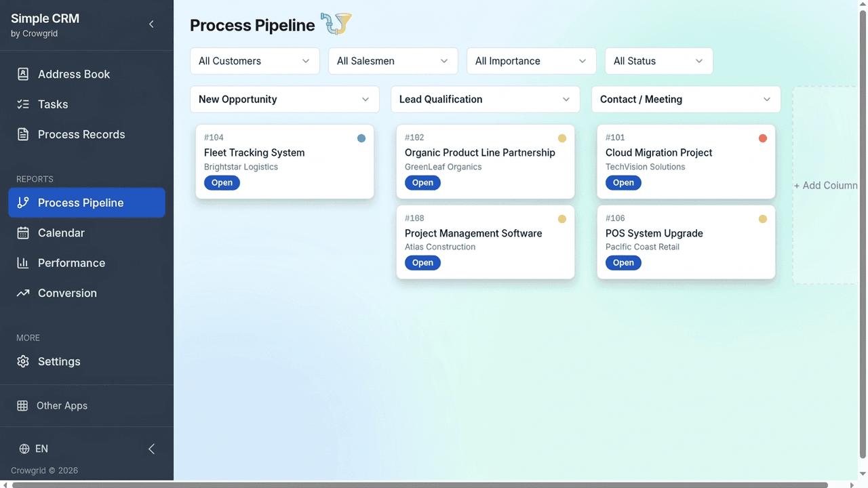
Task: Open the Tasks menu item
Action: point(87,104)
